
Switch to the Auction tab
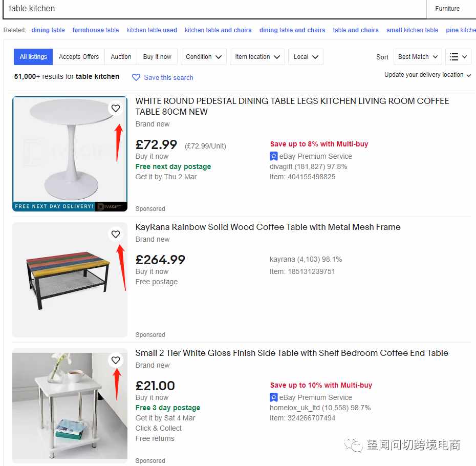click(x=121, y=57)
